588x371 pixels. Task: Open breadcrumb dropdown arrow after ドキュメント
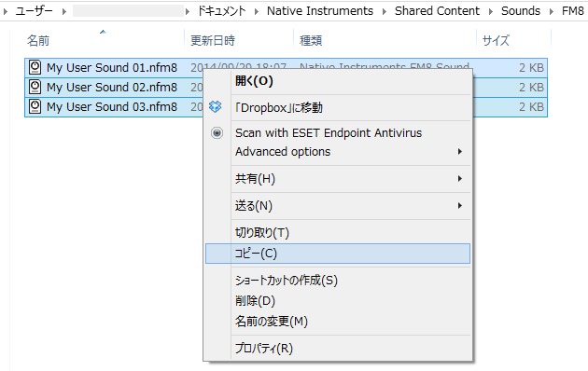click(x=257, y=11)
